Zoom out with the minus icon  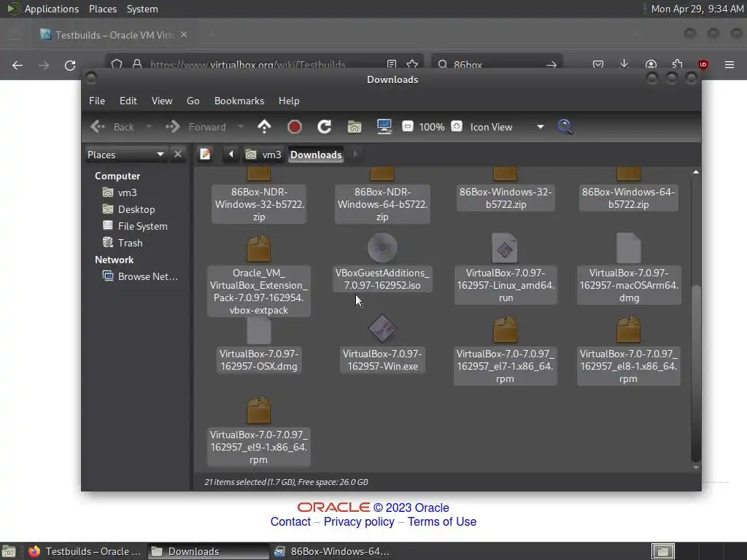pyautogui.click(x=407, y=127)
